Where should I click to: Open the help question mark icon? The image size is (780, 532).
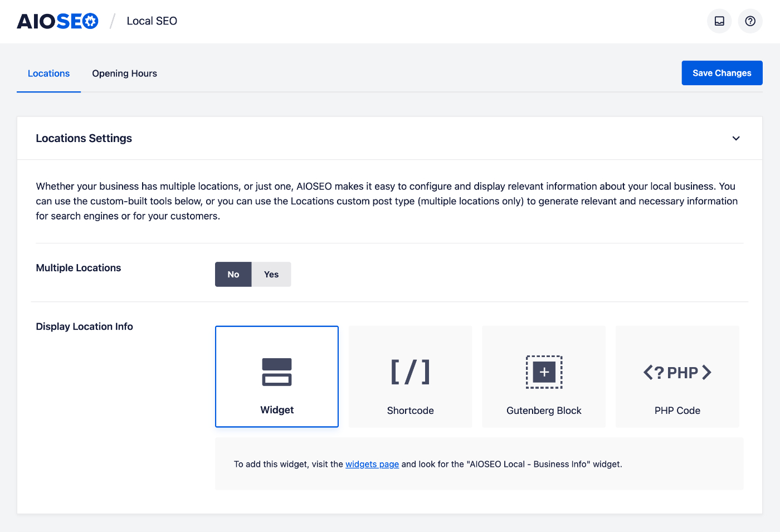pyautogui.click(x=750, y=21)
